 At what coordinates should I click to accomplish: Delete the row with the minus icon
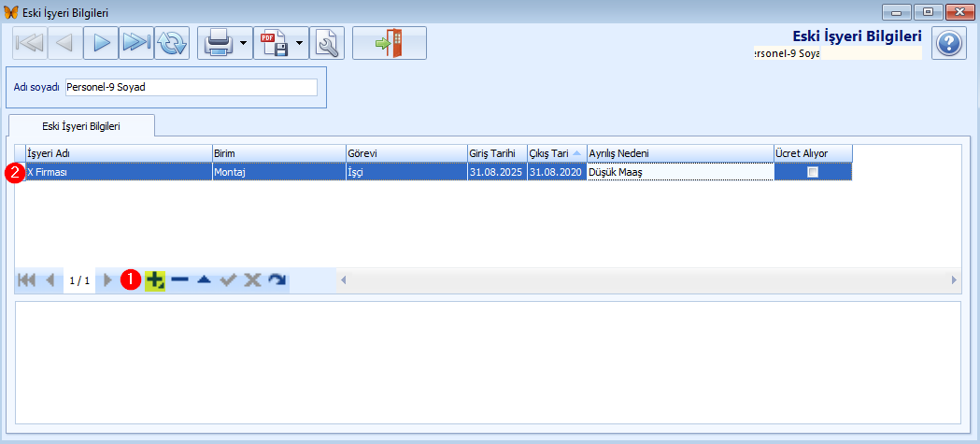click(x=180, y=279)
